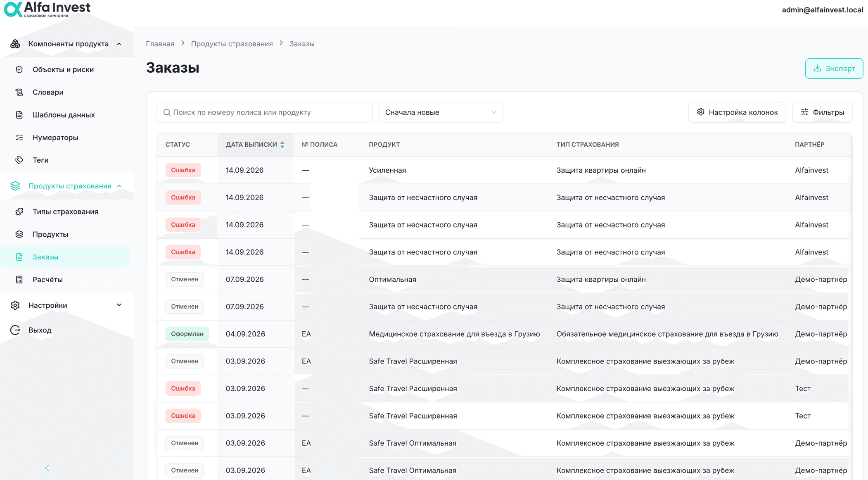
Task: Click the Нумераторы list icon
Action: point(19,138)
